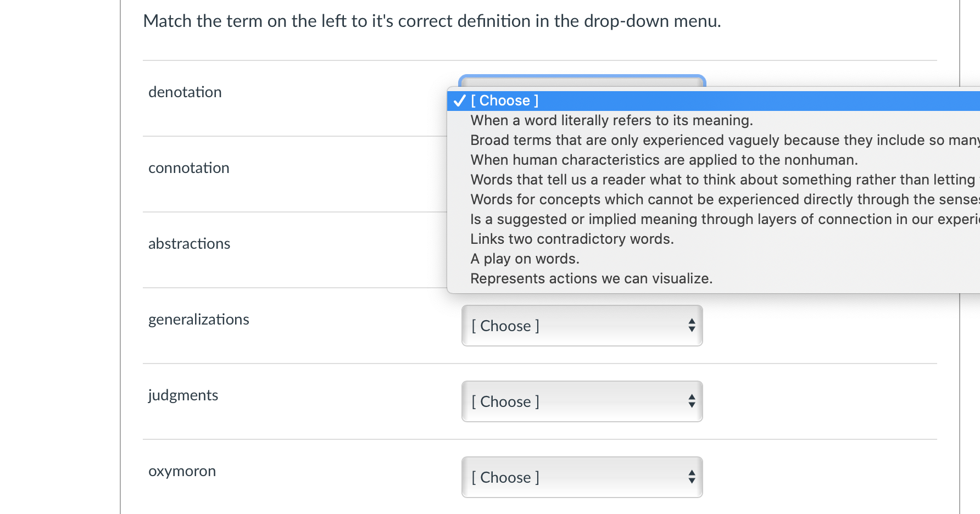Screen dimensions: 980x514
Task: Click the 'connotation' term label
Action: click(189, 168)
